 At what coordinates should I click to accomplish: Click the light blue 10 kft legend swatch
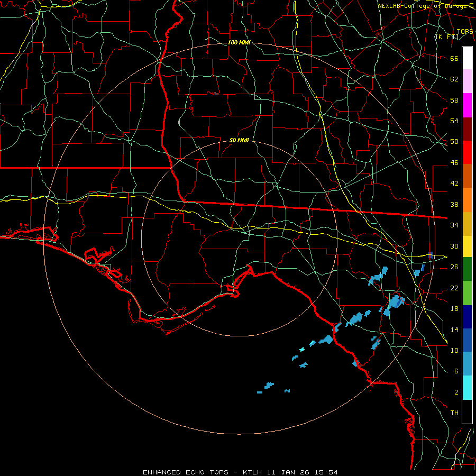(x=467, y=364)
